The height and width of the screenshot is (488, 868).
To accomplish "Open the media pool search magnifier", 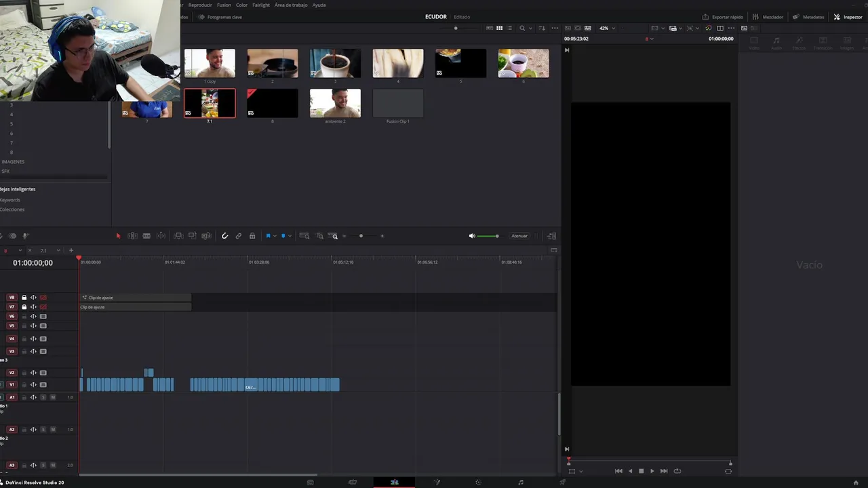I will point(521,28).
